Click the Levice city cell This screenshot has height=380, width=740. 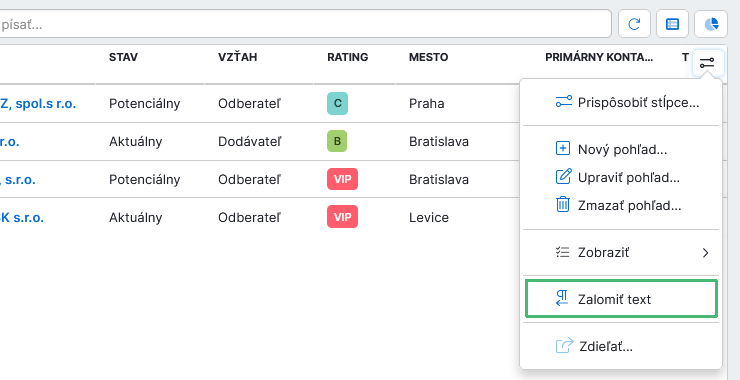(429, 218)
